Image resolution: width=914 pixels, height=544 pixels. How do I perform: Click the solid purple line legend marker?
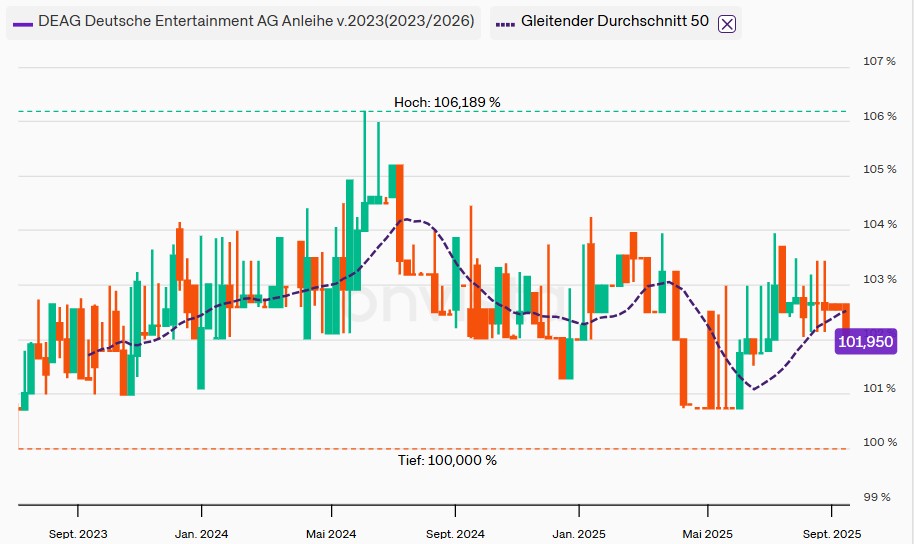coord(23,24)
